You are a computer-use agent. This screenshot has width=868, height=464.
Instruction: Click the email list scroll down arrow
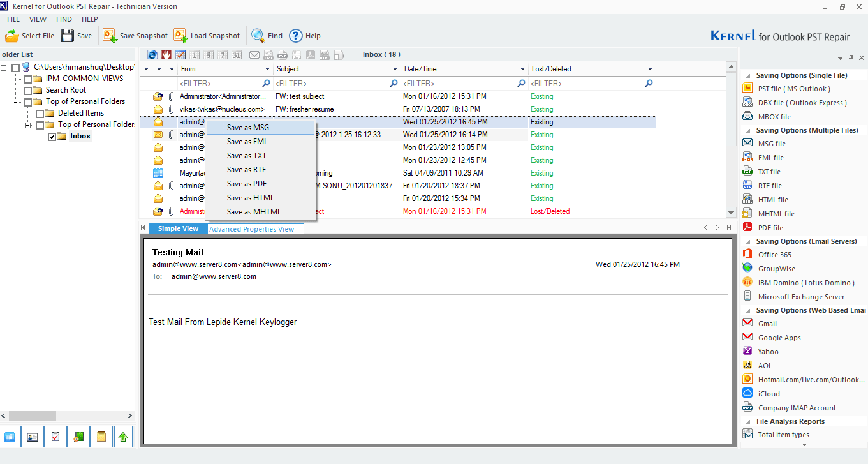pos(731,213)
